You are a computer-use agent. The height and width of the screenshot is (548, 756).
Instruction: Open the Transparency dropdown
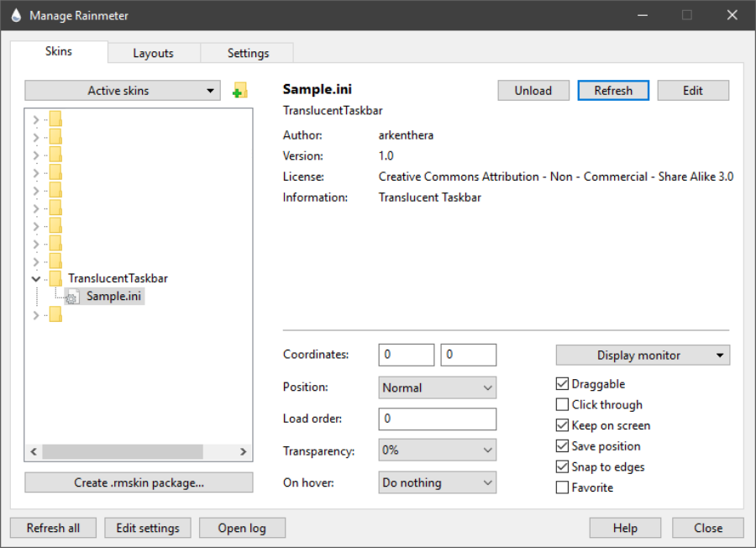click(x=437, y=451)
